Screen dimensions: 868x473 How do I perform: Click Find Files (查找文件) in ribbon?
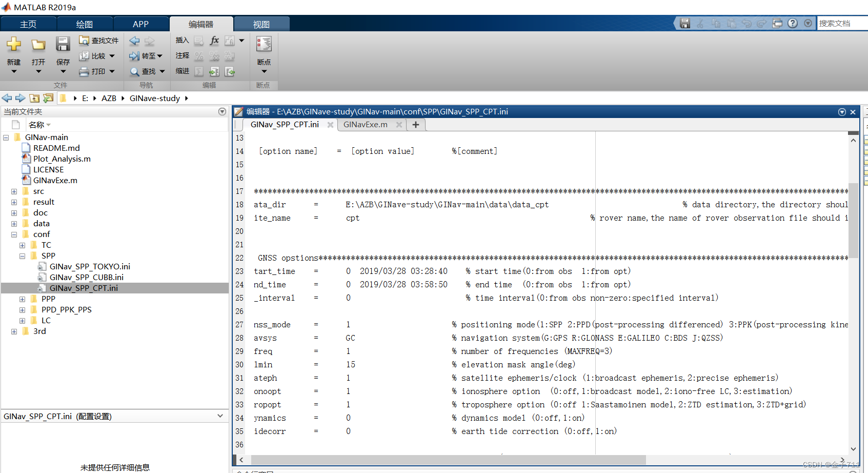(x=98, y=41)
